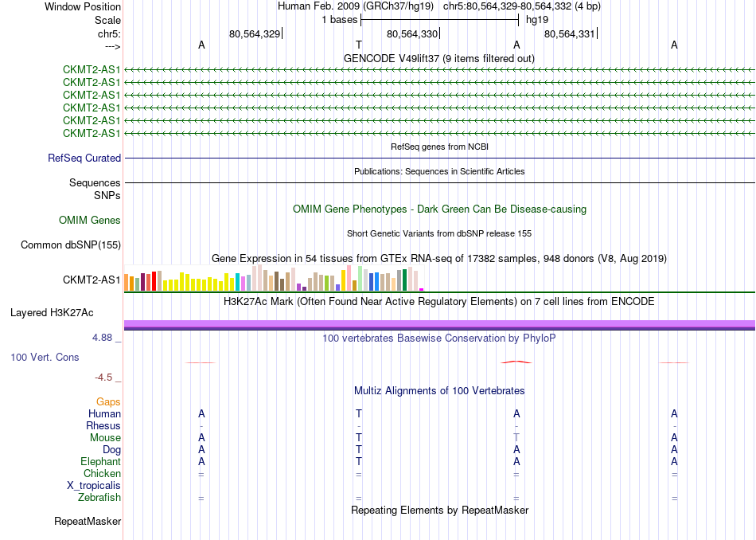
Task: Click the Window Position track label
Action: (83, 6)
